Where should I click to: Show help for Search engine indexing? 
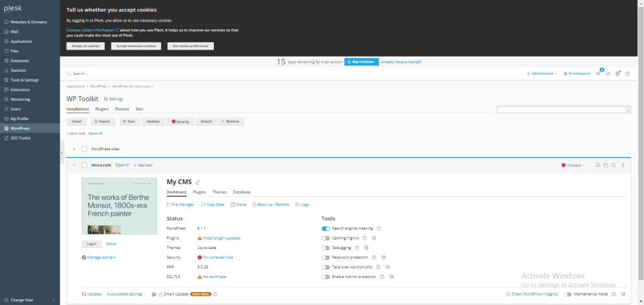tap(379, 228)
